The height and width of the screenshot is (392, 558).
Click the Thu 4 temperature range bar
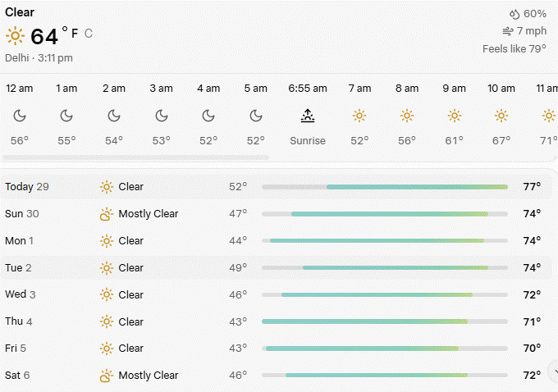384,321
